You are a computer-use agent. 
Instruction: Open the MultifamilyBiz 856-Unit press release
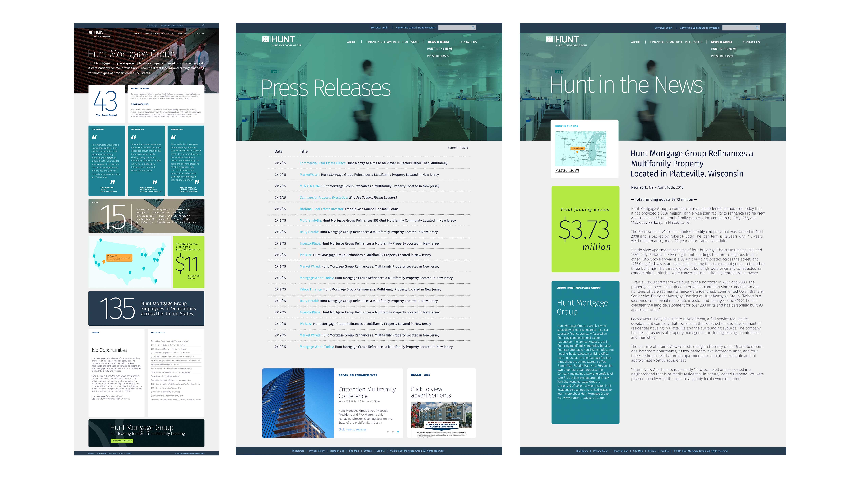coord(377,220)
